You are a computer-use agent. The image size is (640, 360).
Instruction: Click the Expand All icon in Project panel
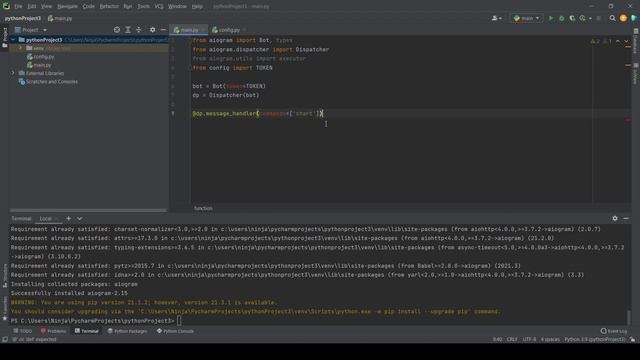pos(128,30)
